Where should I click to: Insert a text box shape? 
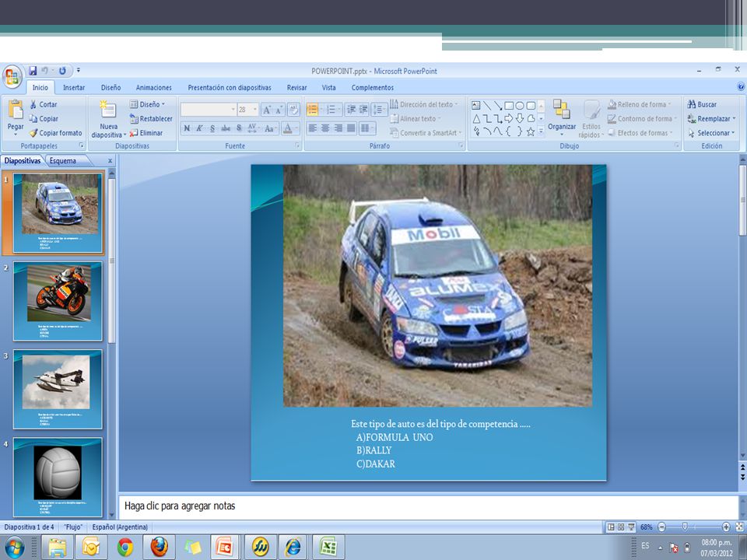[475, 106]
